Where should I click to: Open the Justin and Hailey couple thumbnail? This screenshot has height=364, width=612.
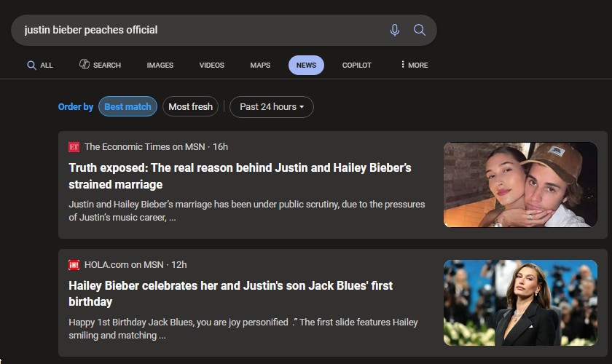[520, 184]
